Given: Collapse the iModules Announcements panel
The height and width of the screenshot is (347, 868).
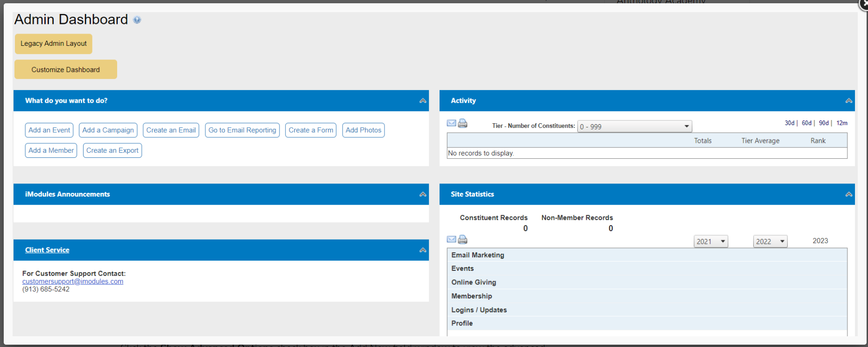Looking at the screenshot, I should (423, 194).
